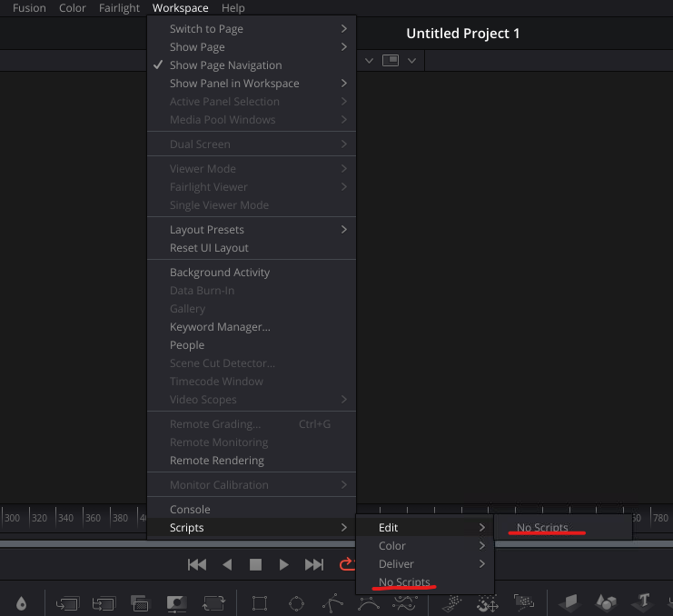673x616 pixels.
Task: Click the Go to First Frame button
Action: [196, 564]
